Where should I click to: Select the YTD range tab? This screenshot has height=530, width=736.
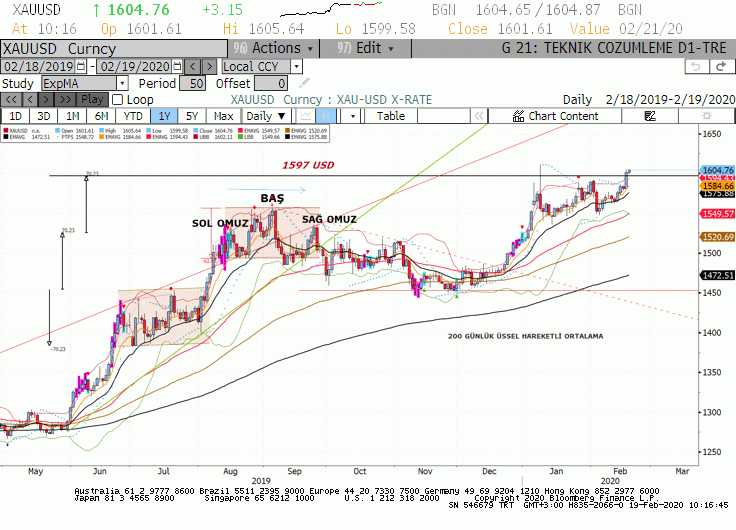tap(133, 116)
